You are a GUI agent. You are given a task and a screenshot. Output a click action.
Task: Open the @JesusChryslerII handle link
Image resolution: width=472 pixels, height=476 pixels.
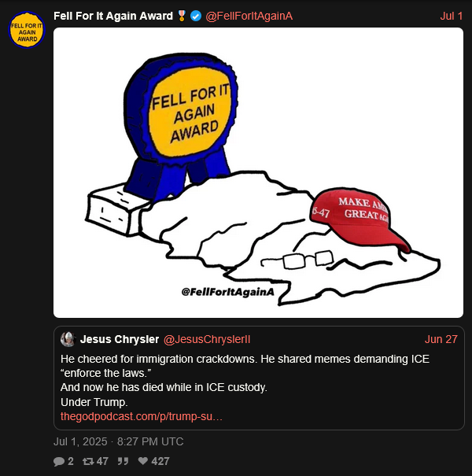pos(207,339)
